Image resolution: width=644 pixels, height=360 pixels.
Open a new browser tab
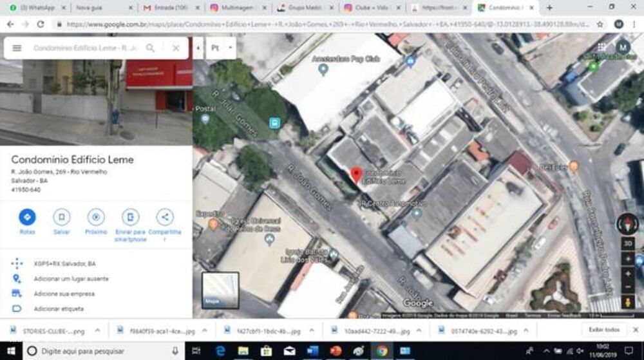click(549, 8)
